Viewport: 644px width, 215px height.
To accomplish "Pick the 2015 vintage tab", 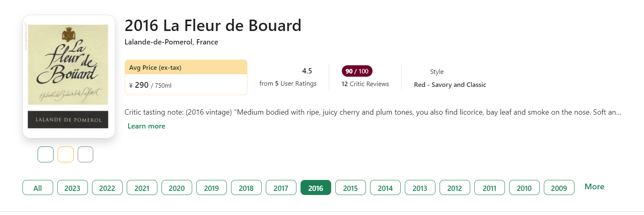I will pyautogui.click(x=350, y=188).
